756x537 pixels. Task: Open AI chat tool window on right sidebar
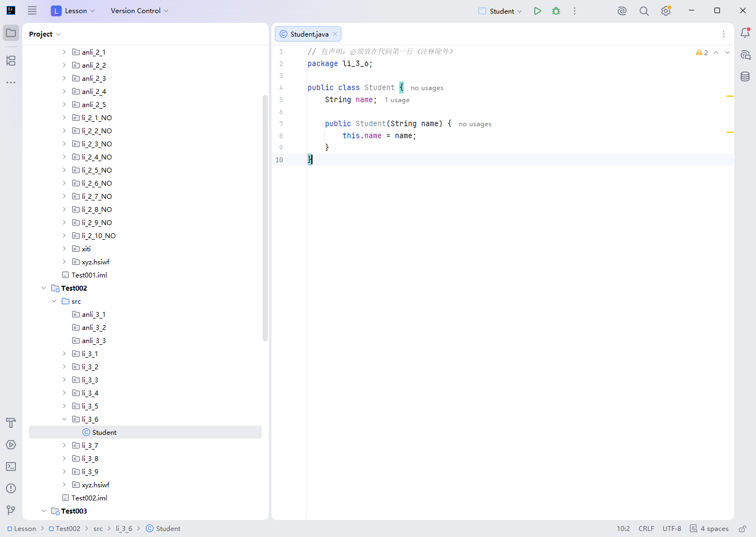[745, 55]
